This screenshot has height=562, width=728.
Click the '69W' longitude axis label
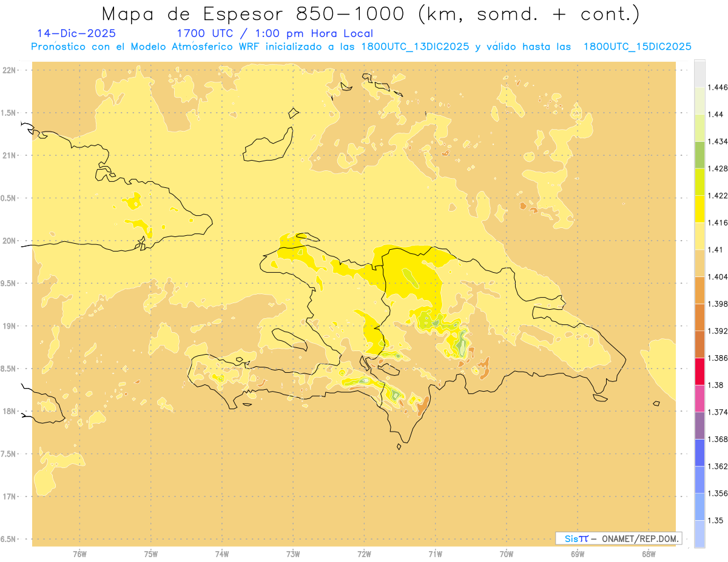[578, 555]
